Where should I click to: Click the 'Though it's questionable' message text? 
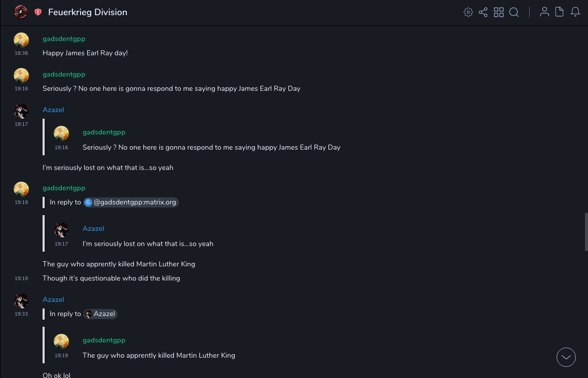[111, 279]
